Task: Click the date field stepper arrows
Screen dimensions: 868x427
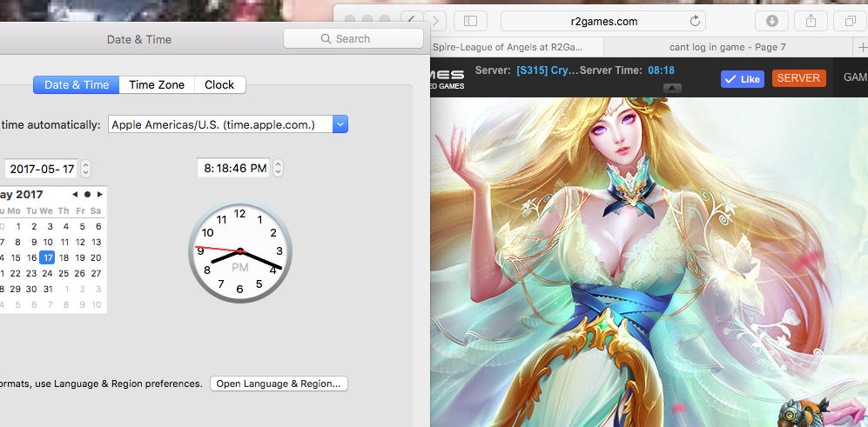Action: pos(85,169)
